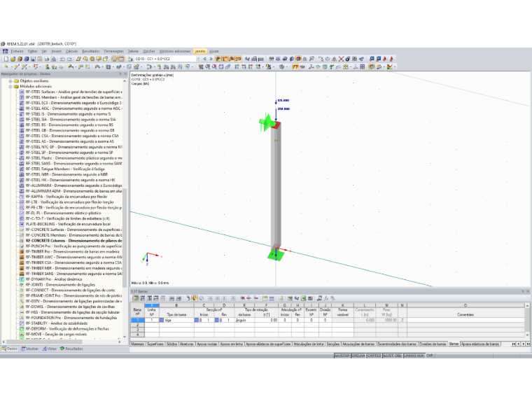The width and height of the screenshot is (532, 399).
Task: Go to previous load case arrow
Action: pyautogui.click(x=204, y=59)
